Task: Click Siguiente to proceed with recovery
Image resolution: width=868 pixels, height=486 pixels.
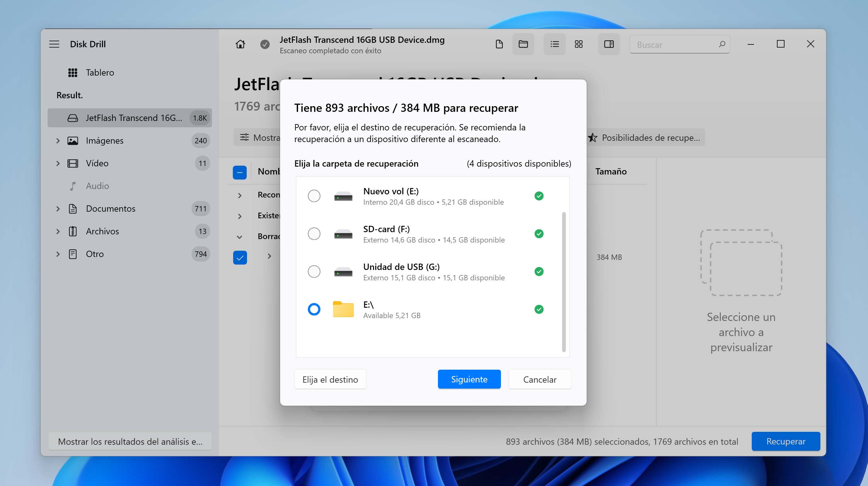Action: coord(469,379)
